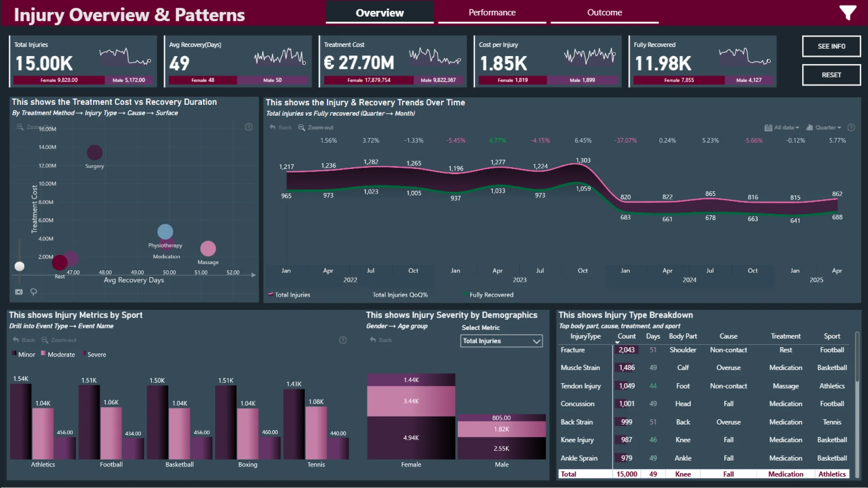Click the Total Injuries card sparkline
This screenshot has height=488, width=868.
tap(125, 56)
